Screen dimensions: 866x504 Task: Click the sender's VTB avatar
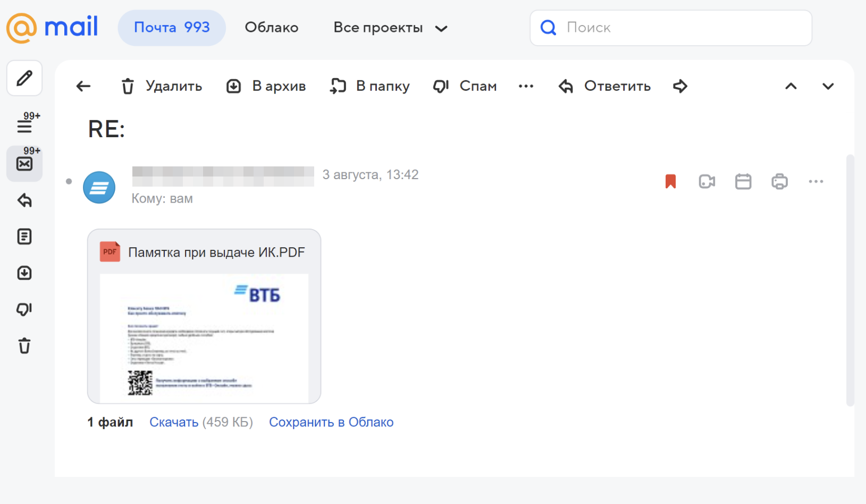(99, 187)
